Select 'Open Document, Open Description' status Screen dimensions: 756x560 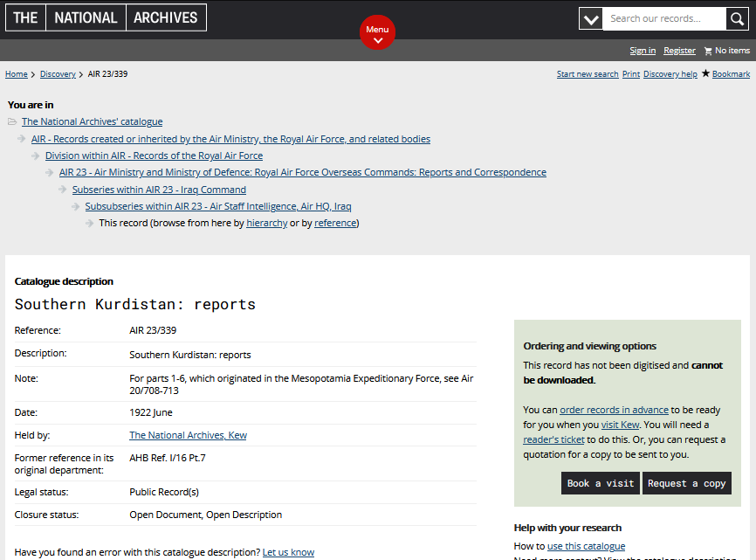coord(205,515)
